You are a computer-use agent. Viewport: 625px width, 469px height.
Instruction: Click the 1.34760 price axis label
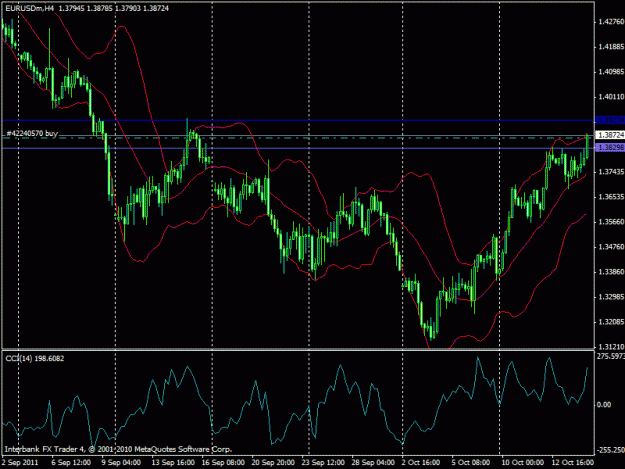(611, 247)
